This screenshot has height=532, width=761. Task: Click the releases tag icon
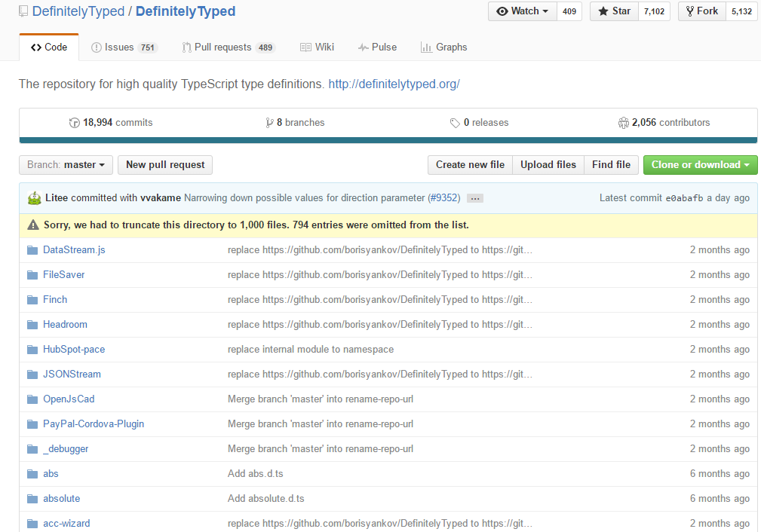(455, 123)
